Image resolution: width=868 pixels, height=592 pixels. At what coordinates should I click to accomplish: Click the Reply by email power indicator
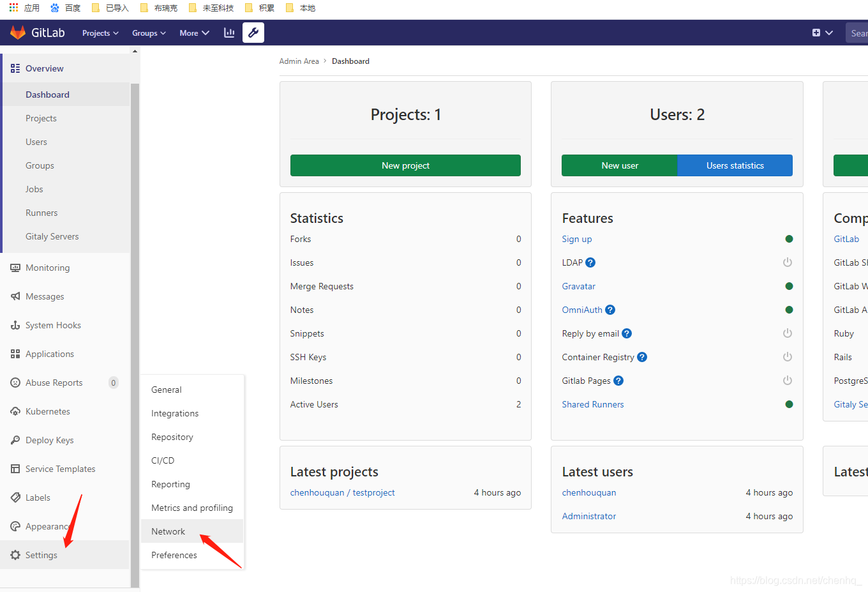788,333
